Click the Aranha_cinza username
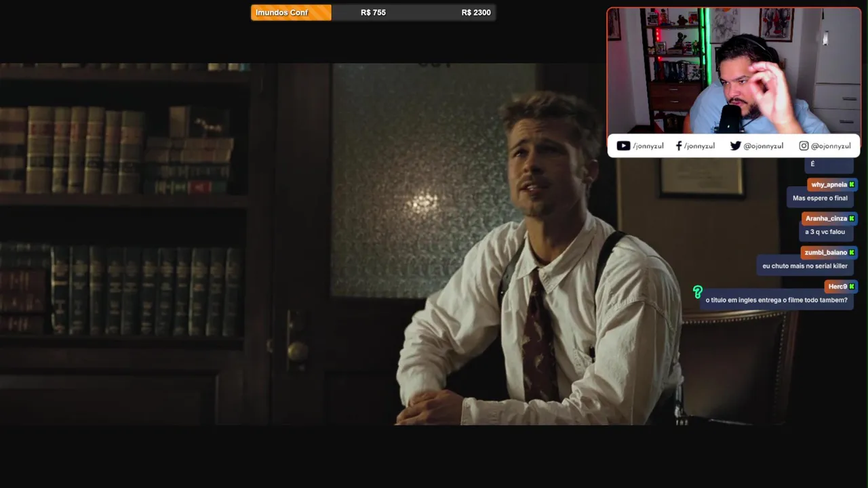This screenshot has height=488, width=868. [x=826, y=218]
